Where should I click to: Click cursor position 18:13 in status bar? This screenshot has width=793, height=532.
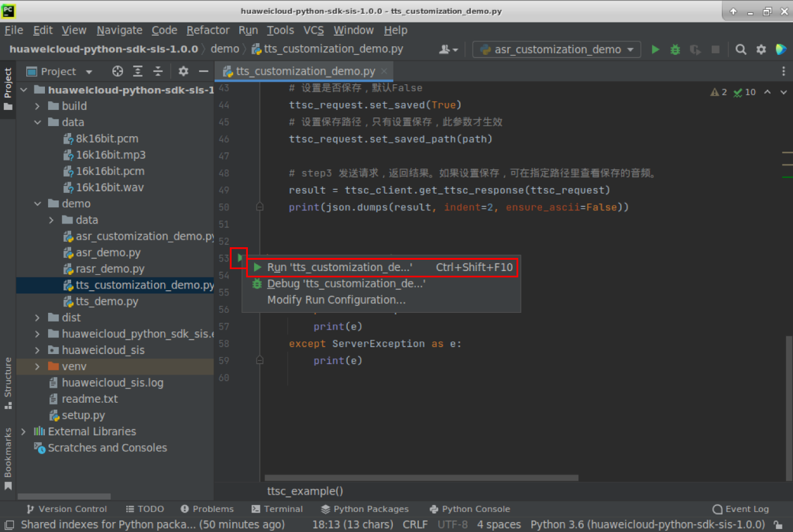353,525
